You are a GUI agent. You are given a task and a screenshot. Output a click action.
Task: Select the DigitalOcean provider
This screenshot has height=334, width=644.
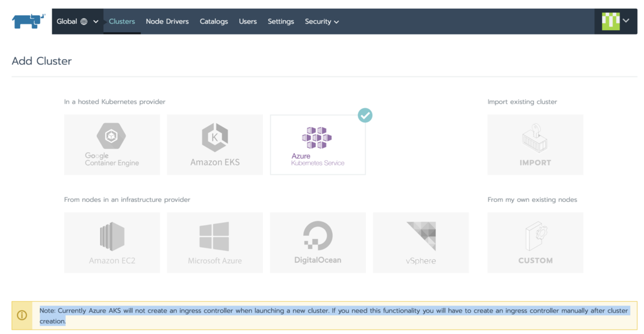(x=318, y=242)
